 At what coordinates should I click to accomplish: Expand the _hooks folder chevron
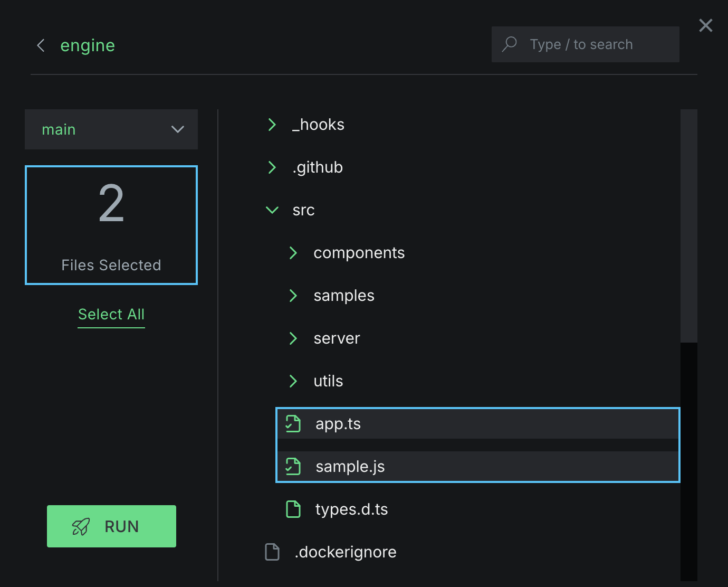coord(272,125)
